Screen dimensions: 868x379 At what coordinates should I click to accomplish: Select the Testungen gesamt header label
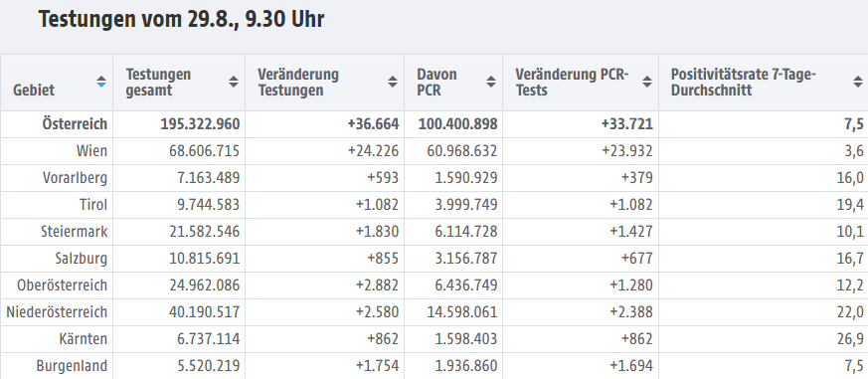pos(158,82)
